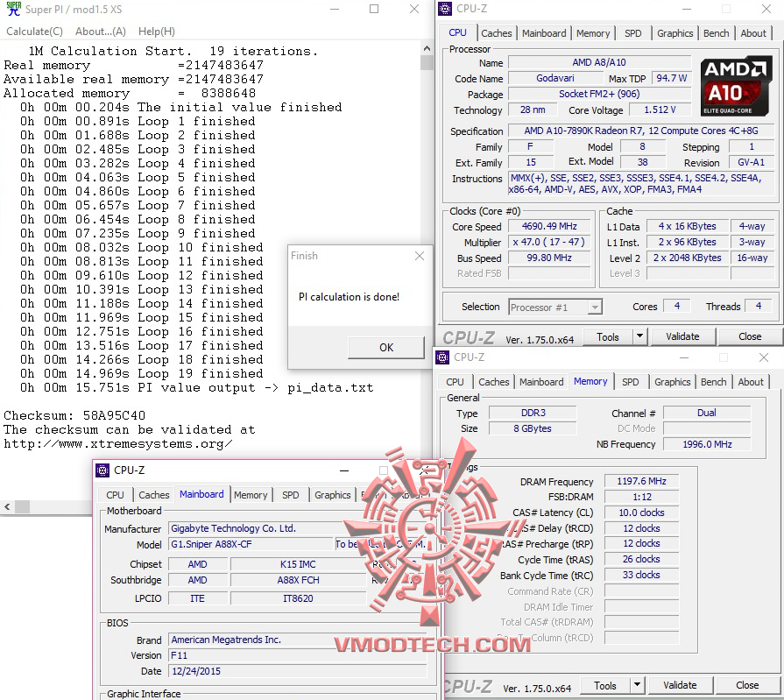Close the Finish dialog with X
Screen dimensions: 784x700
(x=420, y=256)
